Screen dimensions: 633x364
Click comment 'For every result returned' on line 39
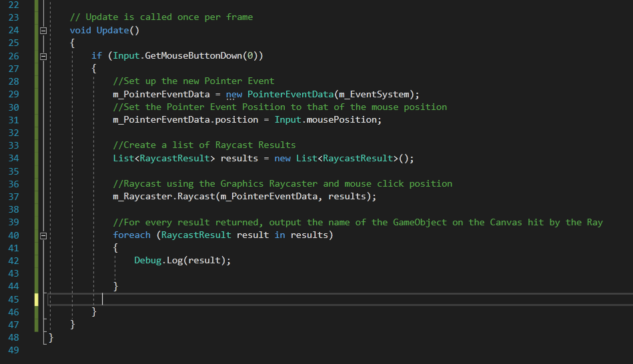click(x=358, y=223)
